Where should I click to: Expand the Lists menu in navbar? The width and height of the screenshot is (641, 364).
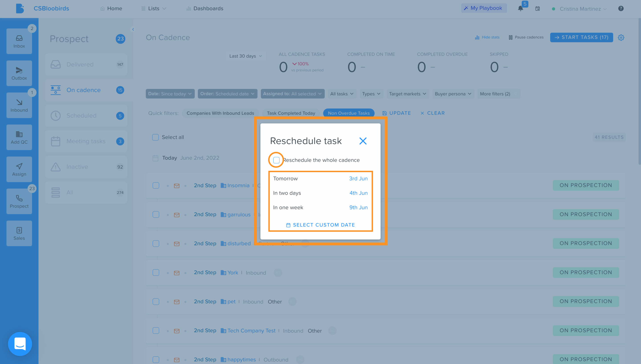[x=154, y=8]
